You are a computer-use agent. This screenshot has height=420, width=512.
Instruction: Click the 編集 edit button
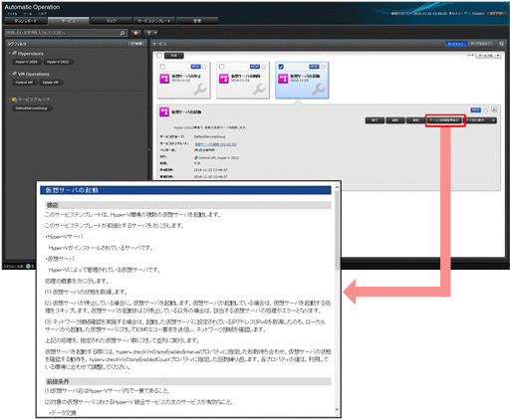point(395,120)
